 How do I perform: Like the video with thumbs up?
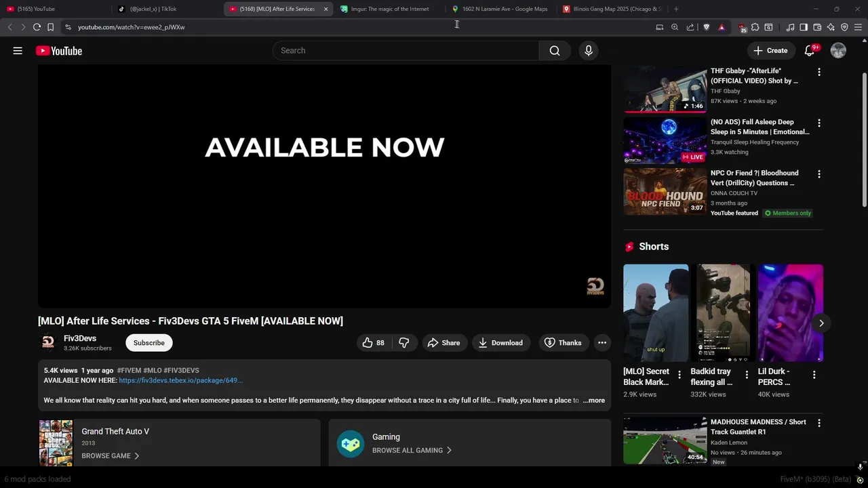pyautogui.click(x=374, y=343)
